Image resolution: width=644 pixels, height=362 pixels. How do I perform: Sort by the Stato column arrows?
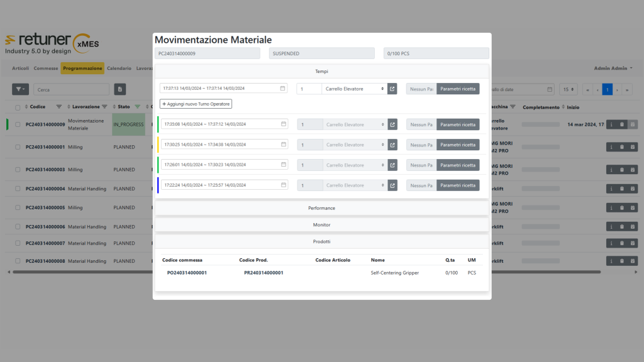pyautogui.click(x=114, y=107)
